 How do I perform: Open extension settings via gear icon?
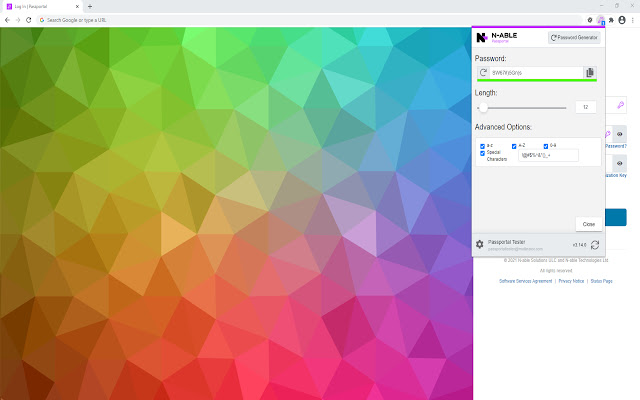(x=480, y=244)
